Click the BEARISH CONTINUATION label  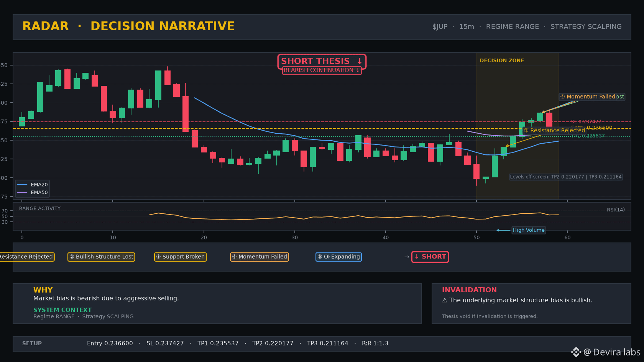click(322, 70)
